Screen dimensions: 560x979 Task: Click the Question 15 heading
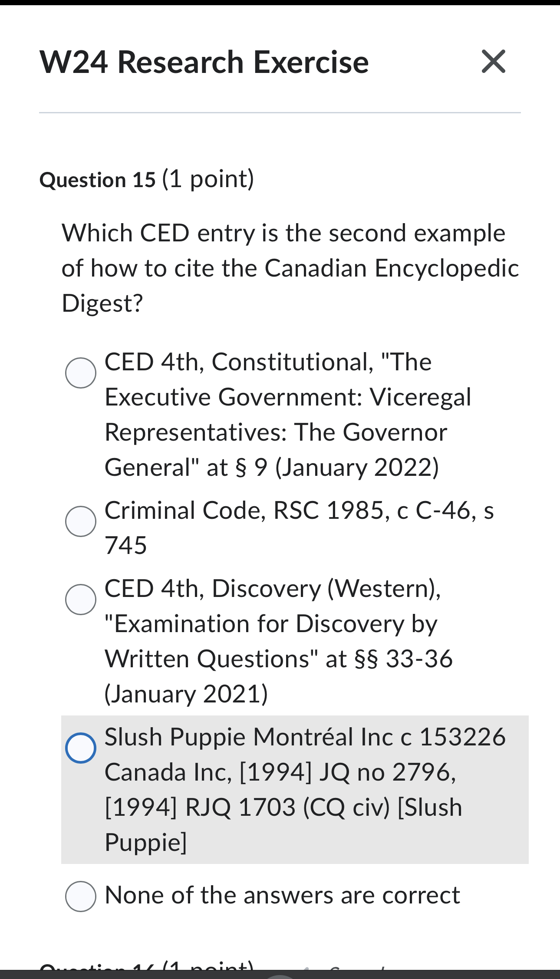98,179
